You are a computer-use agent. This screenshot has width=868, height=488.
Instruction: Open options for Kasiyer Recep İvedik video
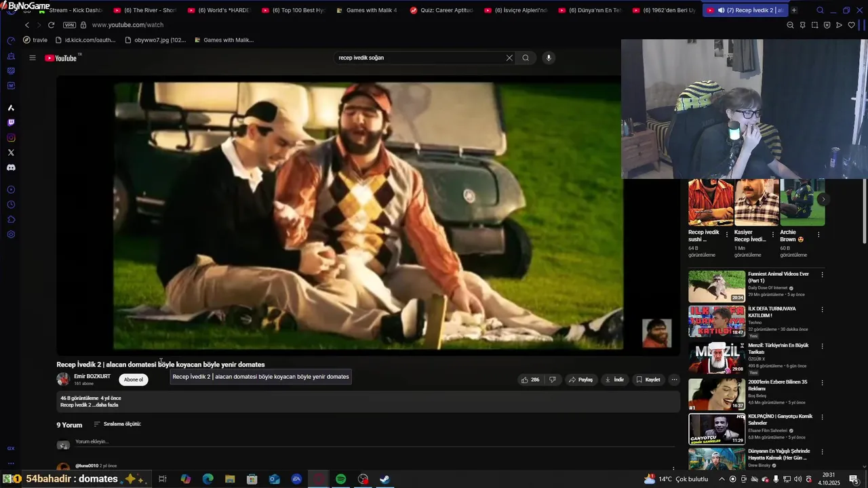[x=772, y=235]
